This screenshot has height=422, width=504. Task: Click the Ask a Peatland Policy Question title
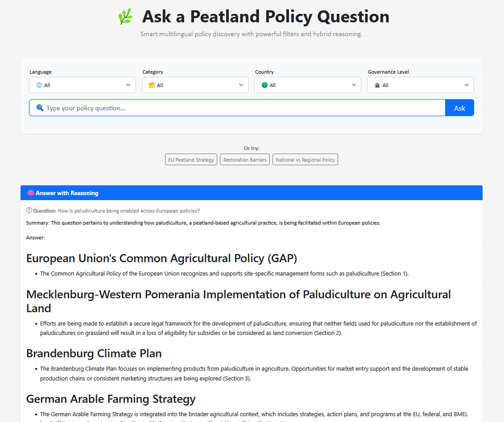tap(266, 16)
